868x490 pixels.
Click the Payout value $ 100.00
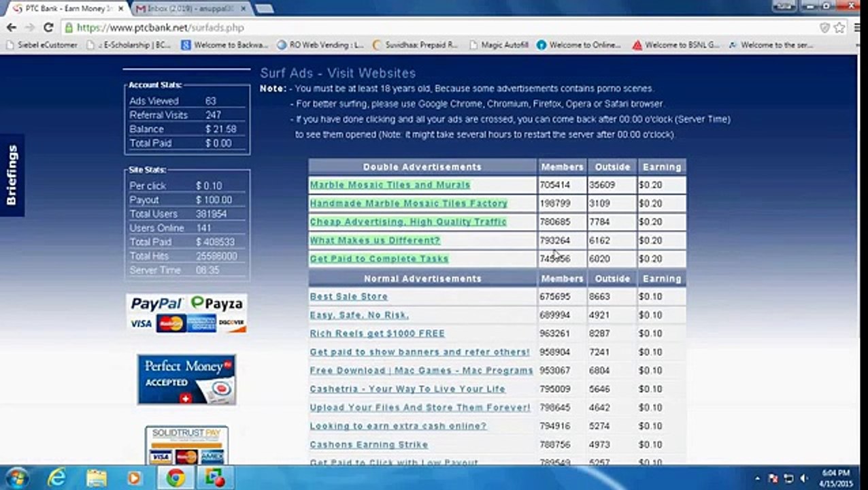[x=214, y=200]
